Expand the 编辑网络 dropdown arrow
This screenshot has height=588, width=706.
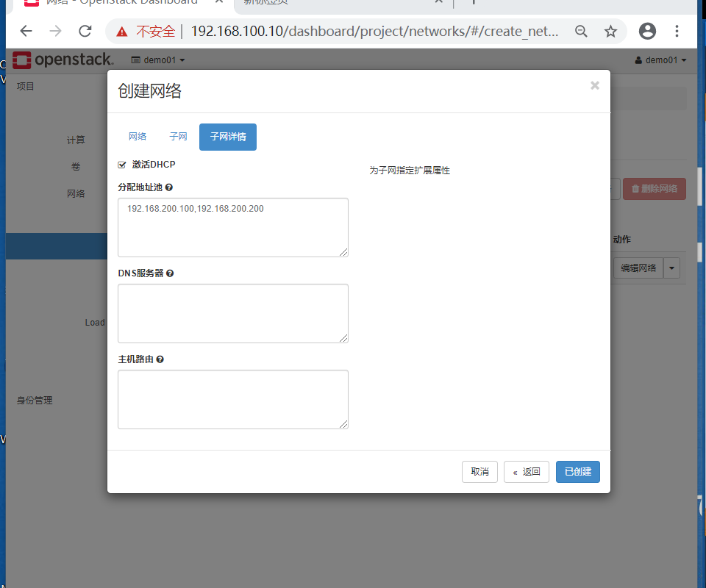[671, 268]
